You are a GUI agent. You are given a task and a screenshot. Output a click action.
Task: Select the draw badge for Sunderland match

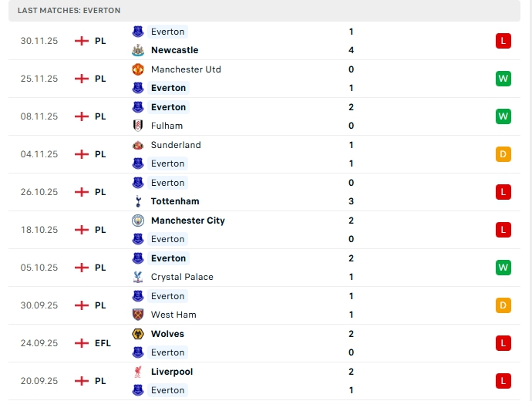(x=503, y=154)
